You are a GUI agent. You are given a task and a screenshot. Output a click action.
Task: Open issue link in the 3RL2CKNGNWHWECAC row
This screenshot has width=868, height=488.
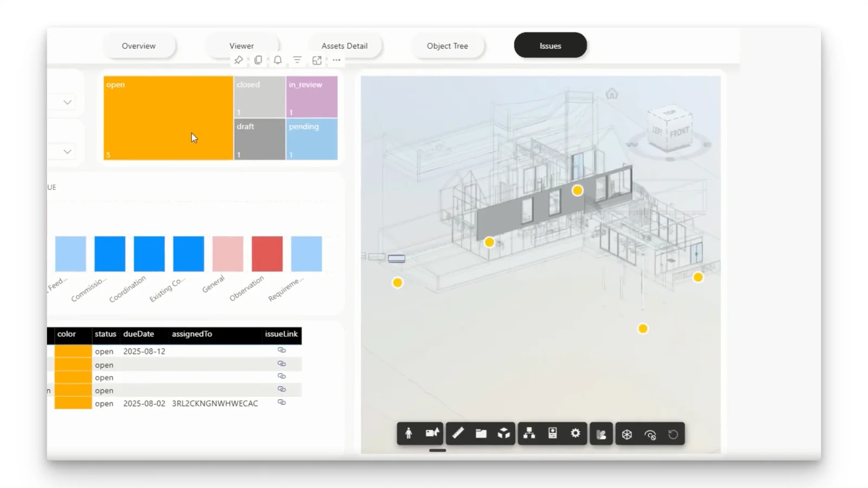click(x=282, y=402)
